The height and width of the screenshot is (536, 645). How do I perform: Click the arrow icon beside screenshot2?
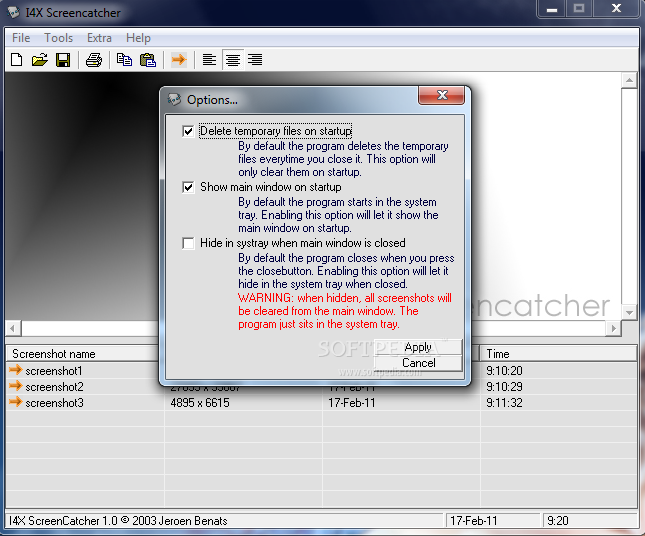tap(15, 386)
